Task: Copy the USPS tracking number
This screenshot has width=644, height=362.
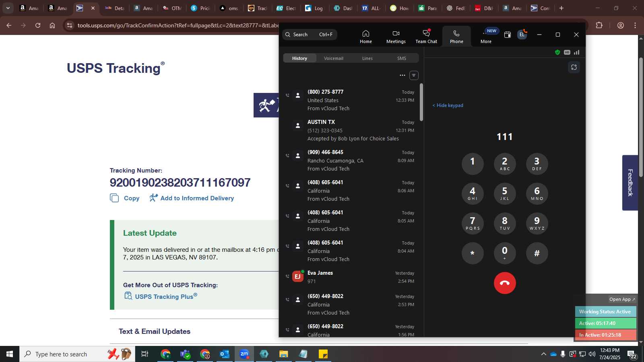Action: coord(125,198)
